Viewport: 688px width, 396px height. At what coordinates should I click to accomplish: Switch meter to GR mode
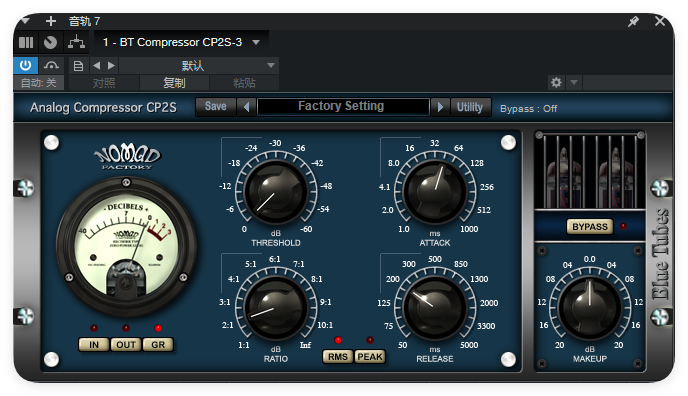point(158,345)
